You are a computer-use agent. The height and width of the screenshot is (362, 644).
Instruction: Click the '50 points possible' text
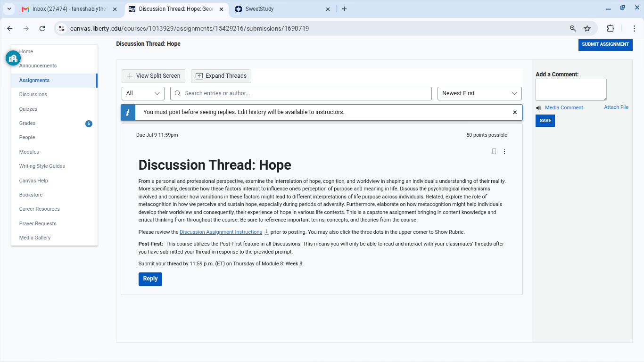(x=487, y=135)
